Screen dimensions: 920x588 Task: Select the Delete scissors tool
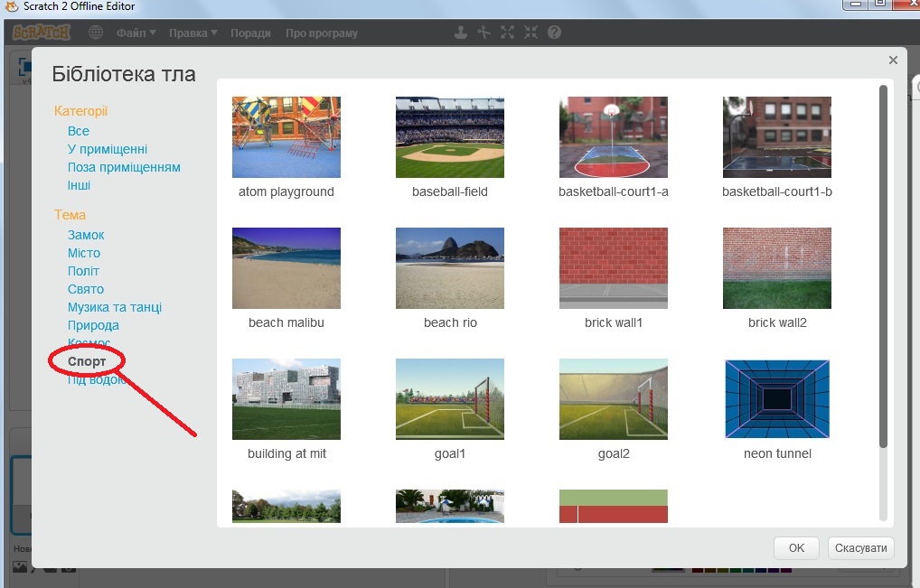[484, 33]
